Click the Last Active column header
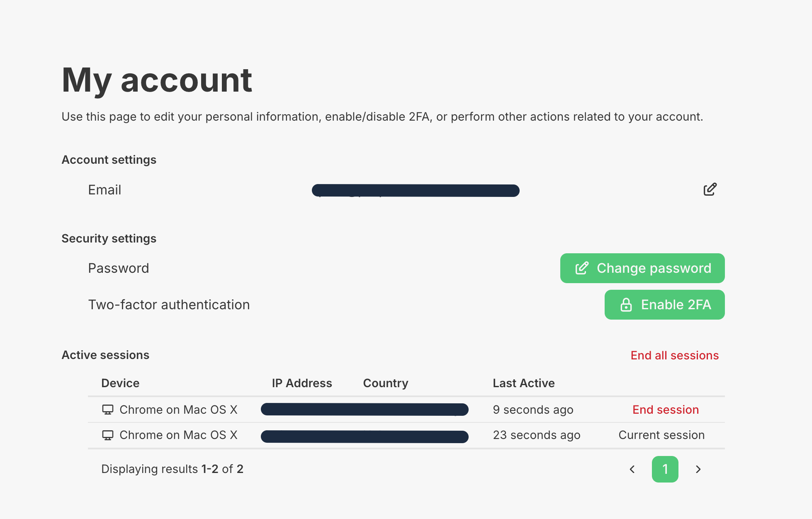Image resolution: width=812 pixels, height=519 pixels. pyautogui.click(x=524, y=383)
